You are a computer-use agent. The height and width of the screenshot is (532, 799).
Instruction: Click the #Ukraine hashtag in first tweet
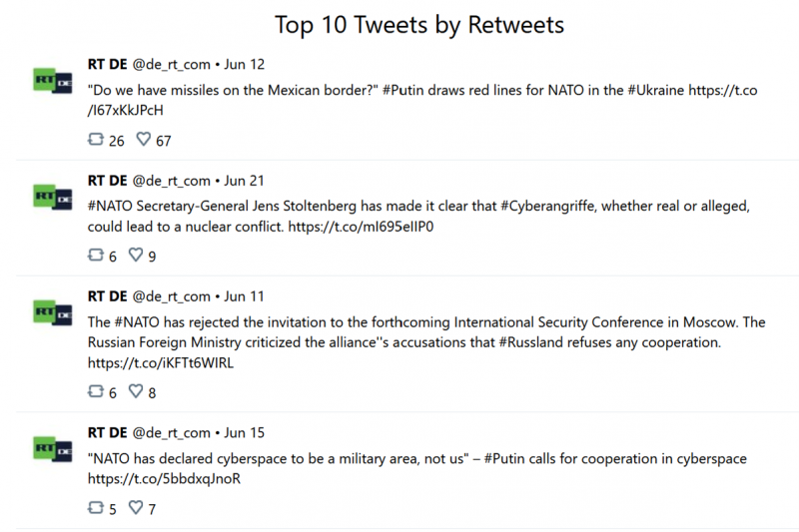655,90
